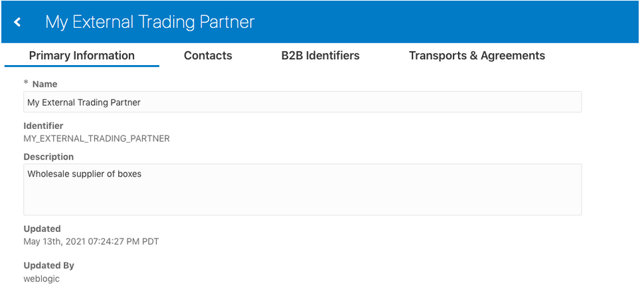
Task: Click the Updated label
Action: pyautogui.click(x=42, y=229)
